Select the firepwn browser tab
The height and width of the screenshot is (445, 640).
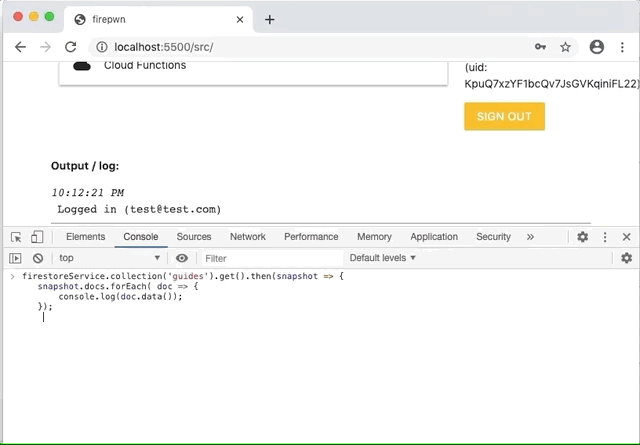(158, 19)
